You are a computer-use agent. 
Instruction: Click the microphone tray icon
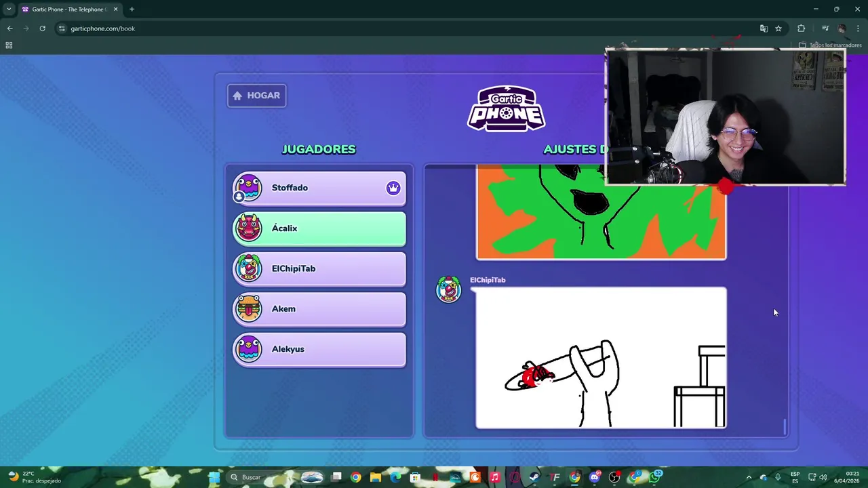(778, 477)
